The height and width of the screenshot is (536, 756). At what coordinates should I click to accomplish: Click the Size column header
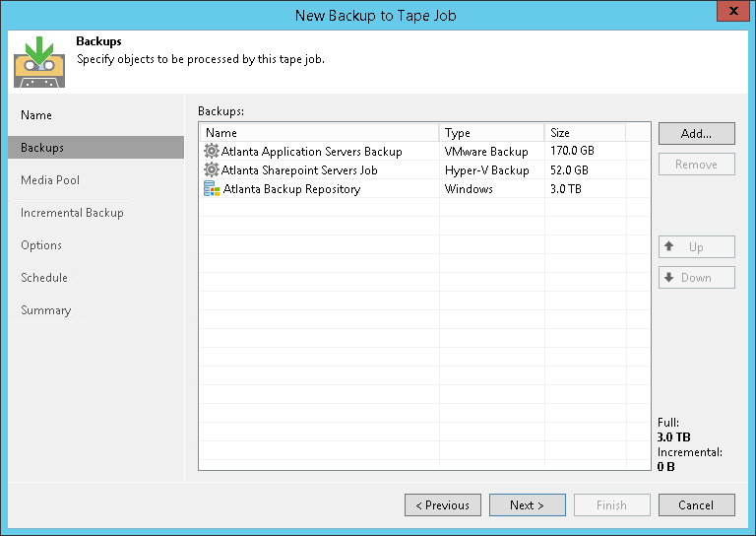[584, 133]
